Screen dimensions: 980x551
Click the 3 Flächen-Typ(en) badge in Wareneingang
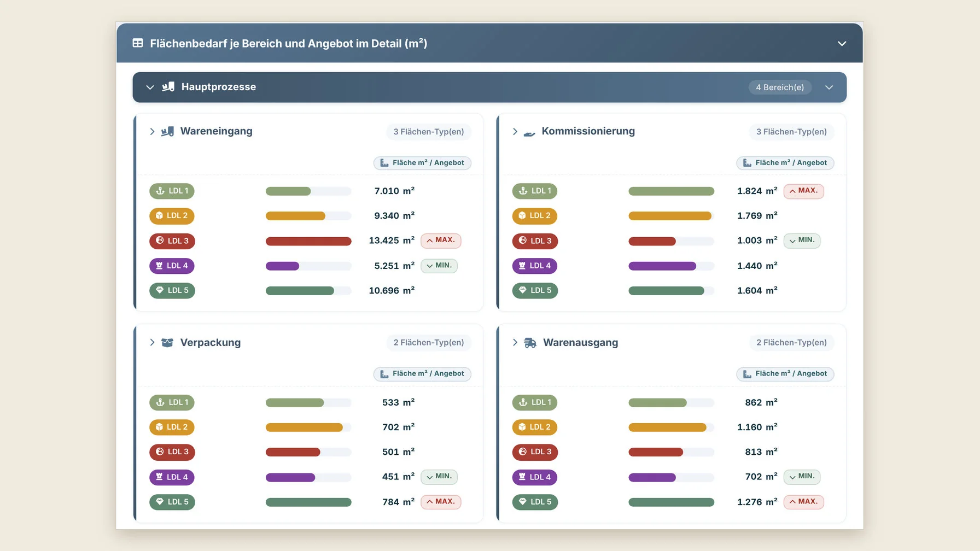coord(429,132)
